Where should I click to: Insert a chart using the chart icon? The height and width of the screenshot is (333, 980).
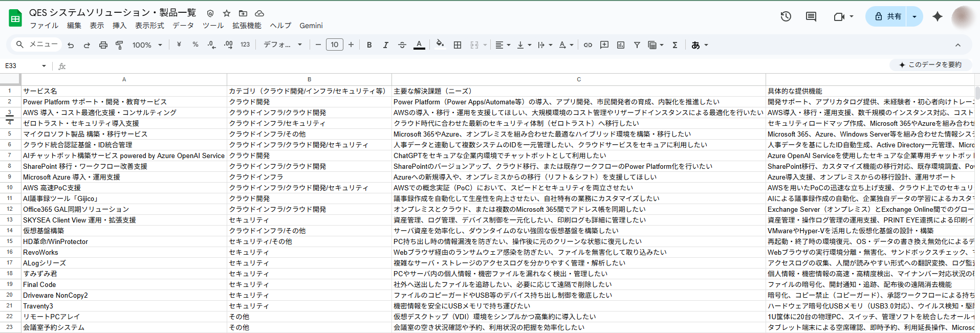621,45
